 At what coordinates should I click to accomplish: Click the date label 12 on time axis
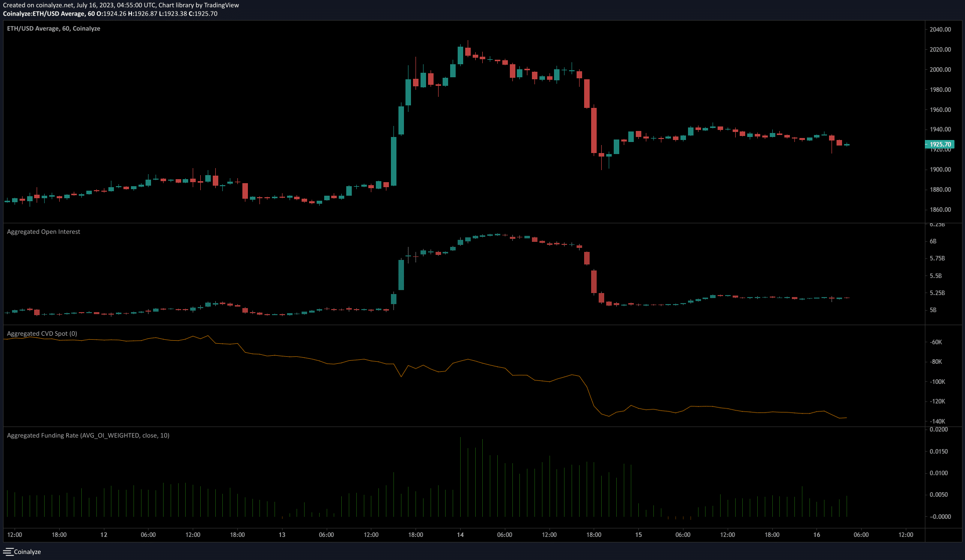(x=104, y=535)
